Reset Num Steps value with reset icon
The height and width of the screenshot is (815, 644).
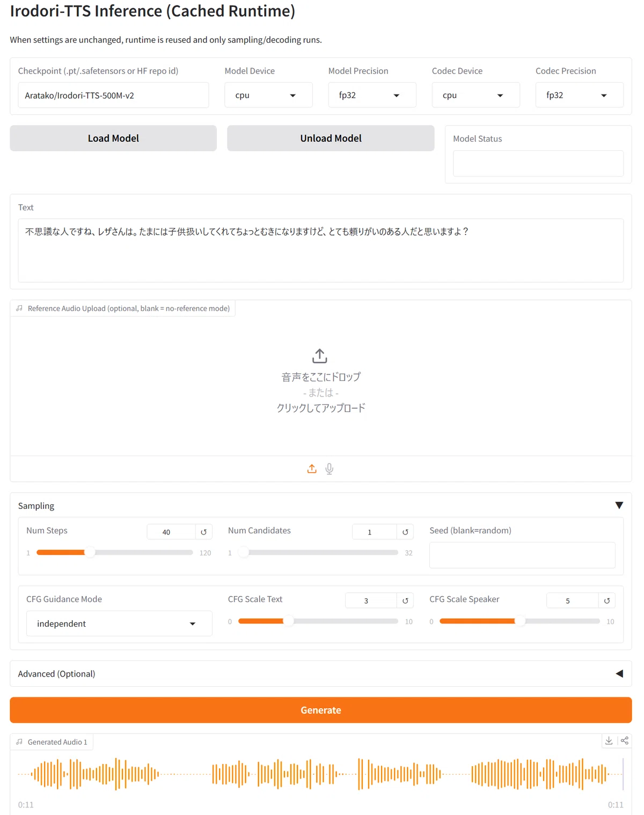click(x=204, y=532)
